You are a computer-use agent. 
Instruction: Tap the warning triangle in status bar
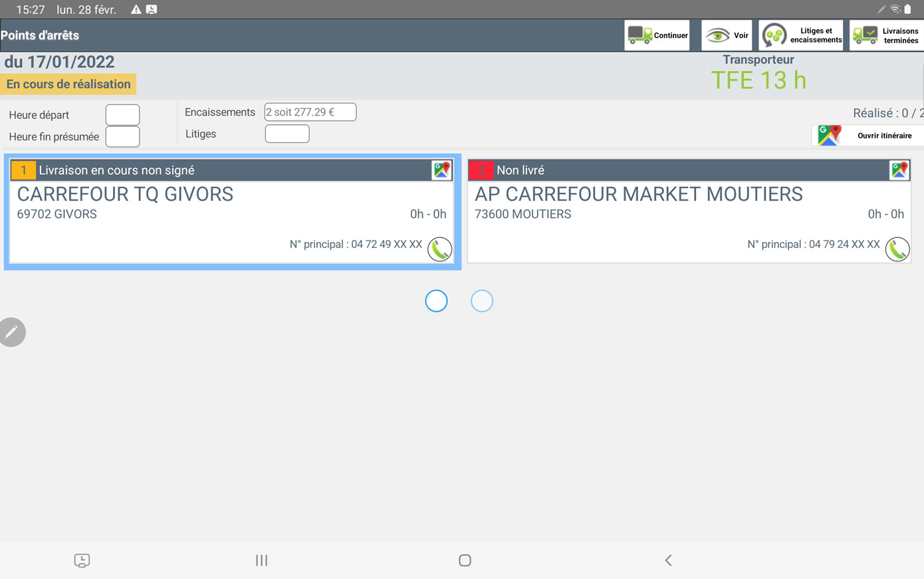136,9
